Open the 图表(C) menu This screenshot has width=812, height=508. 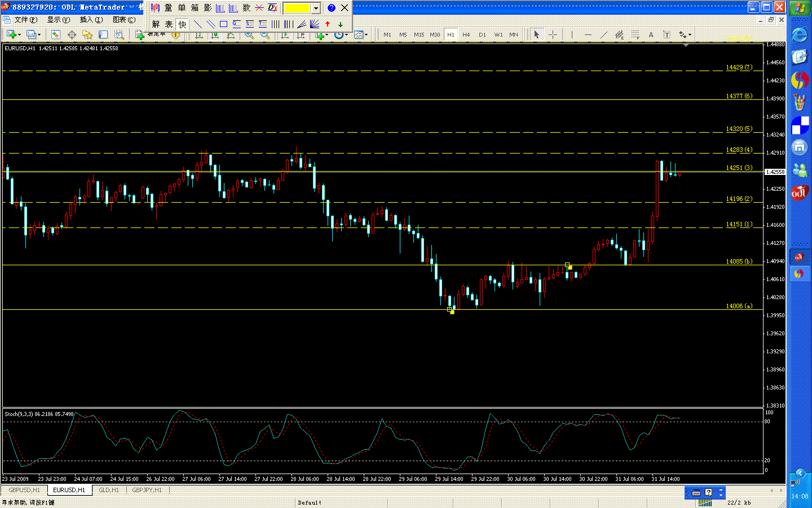(123, 20)
